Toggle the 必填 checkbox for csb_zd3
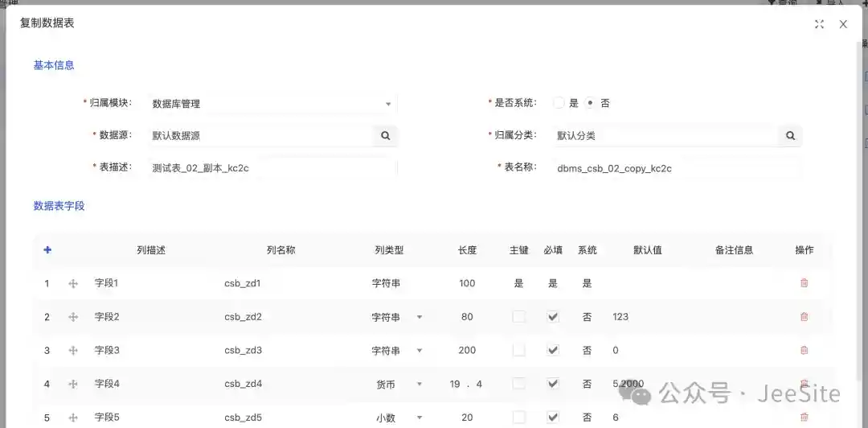Viewport: 868px width, 428px height. [x=553, y=350]
